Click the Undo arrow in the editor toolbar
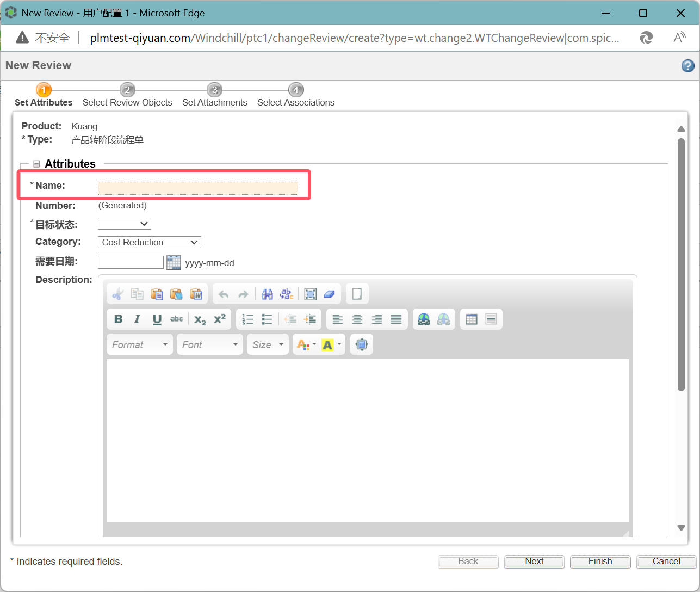 tap(224, 294)
